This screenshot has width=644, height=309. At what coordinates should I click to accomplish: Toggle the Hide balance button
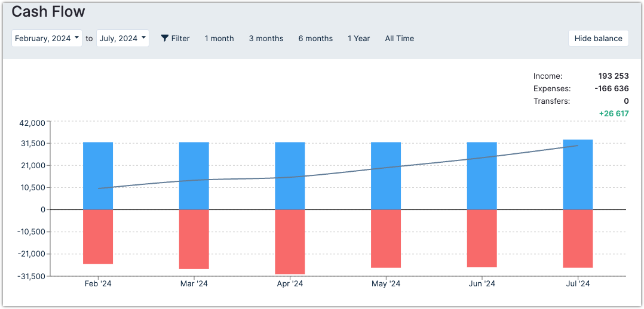coord(598,38)
